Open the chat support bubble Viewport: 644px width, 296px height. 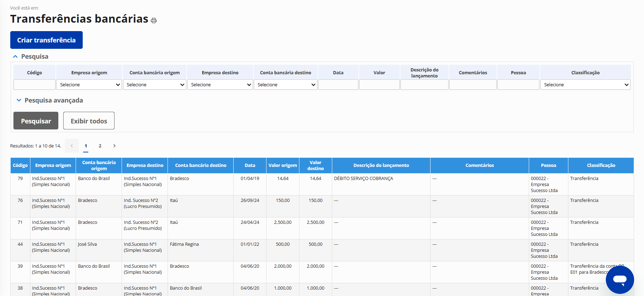620,279
